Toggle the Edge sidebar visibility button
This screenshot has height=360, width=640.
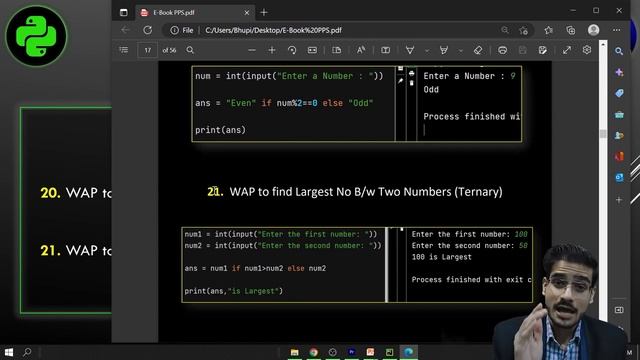point(619,310)
